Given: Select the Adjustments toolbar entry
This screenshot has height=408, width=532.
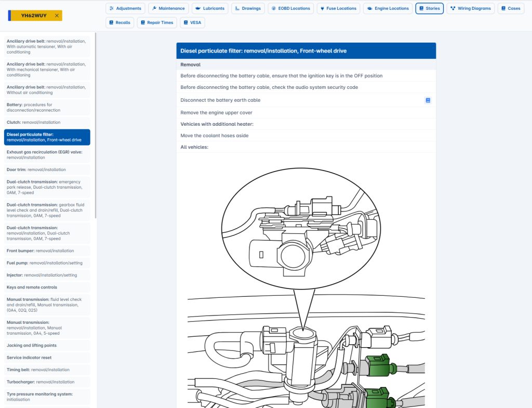Looking at the screenshot, I should [125, 8].
